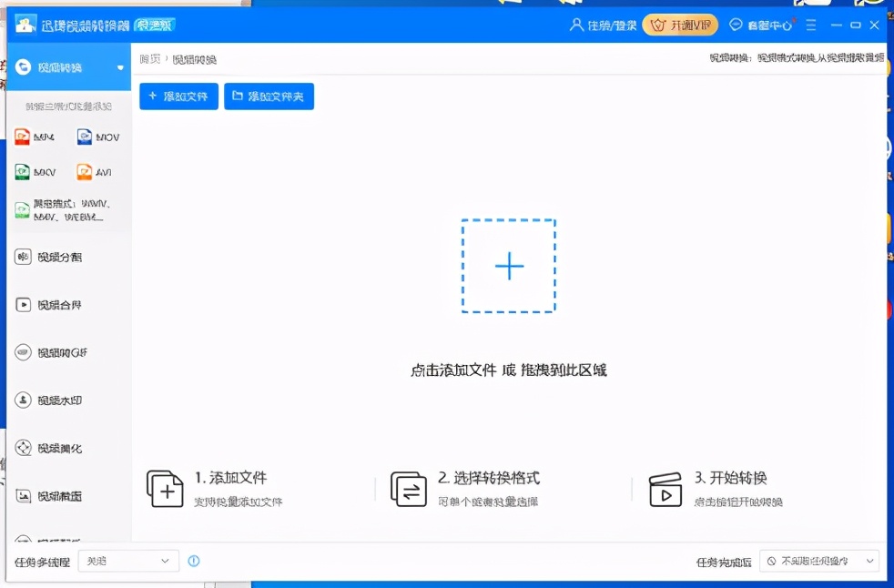Click the dashed drop zone to add files

coord(509,266)
